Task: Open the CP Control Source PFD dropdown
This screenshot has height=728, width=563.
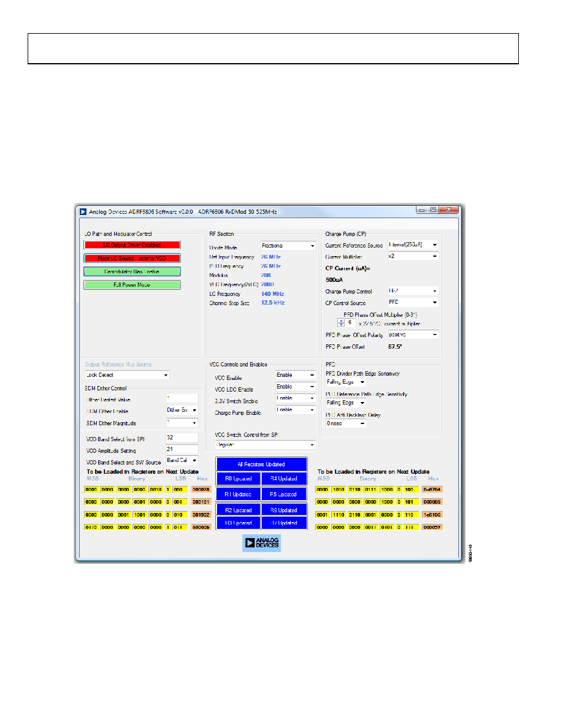Action: click(413, 302)
